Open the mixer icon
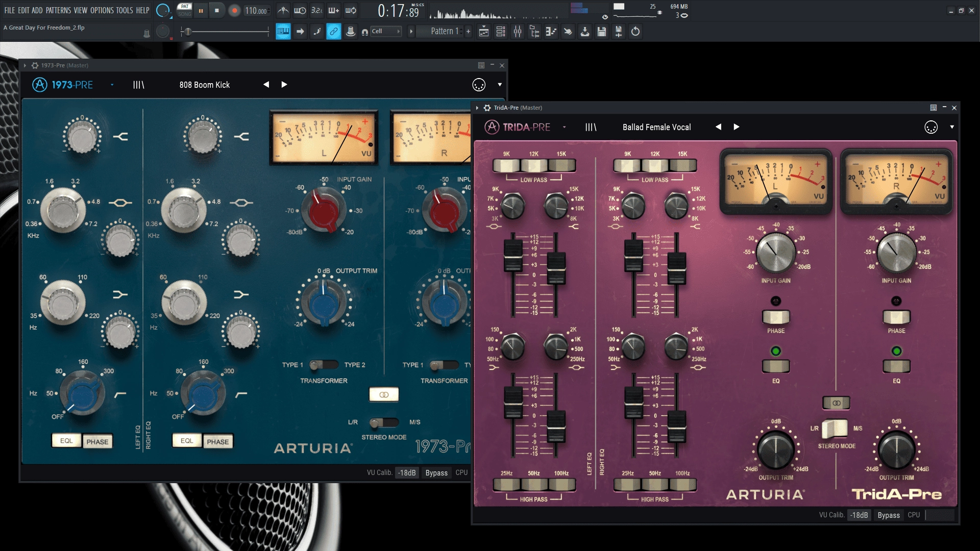 pyautogui.click(x=518, y=32)
